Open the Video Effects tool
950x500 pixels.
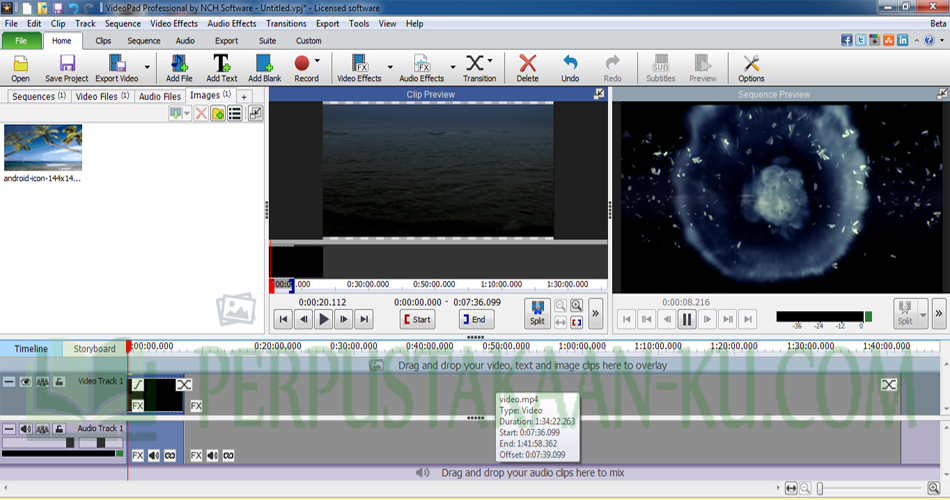(x=359, y=68)
